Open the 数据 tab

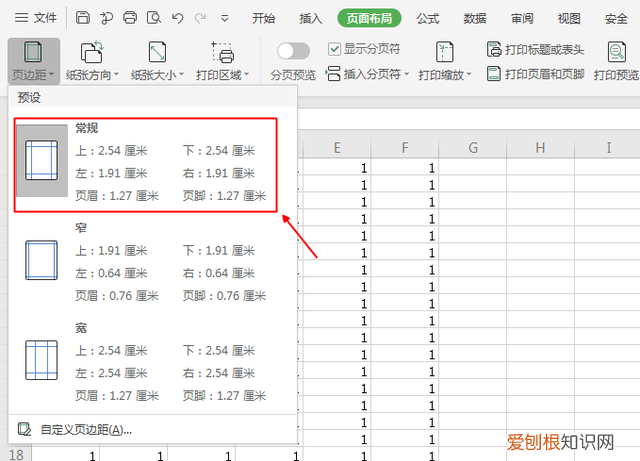475,18
